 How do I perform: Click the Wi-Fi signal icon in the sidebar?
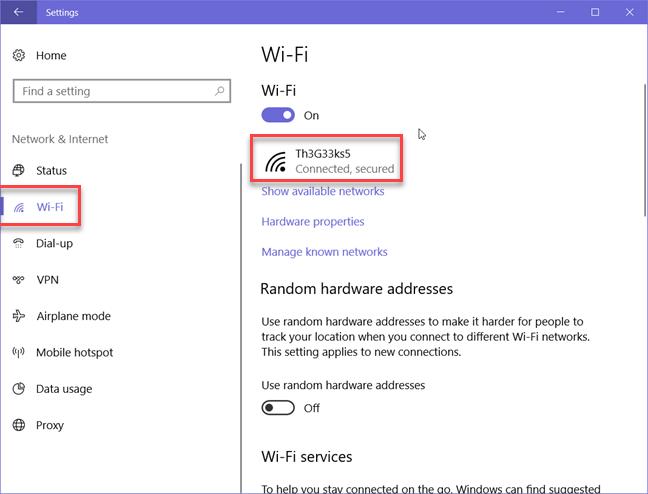click(19, 207)
